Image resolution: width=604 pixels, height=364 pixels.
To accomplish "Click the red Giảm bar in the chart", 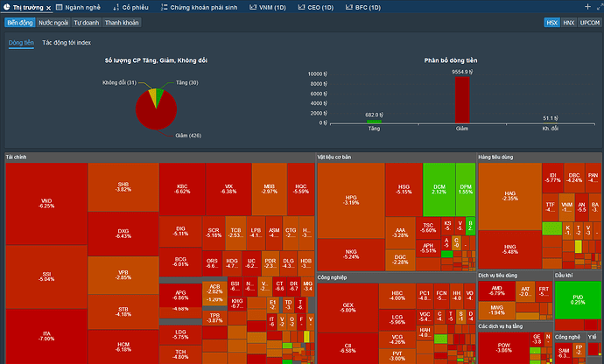I will 462,100.
